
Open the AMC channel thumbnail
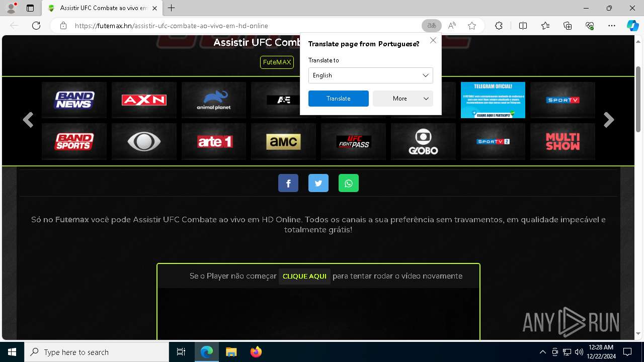[284, 141]
